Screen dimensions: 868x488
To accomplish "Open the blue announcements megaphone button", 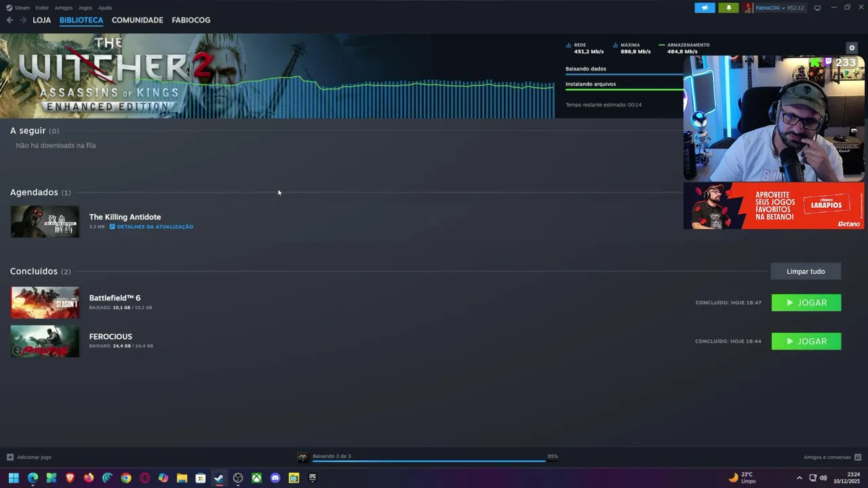I will click(x=705, y=7).
